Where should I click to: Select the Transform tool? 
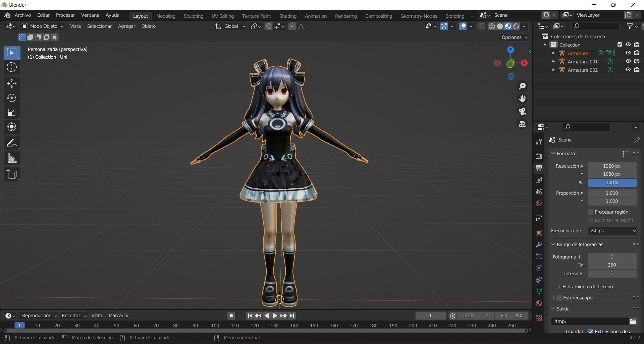click(12, 127)
